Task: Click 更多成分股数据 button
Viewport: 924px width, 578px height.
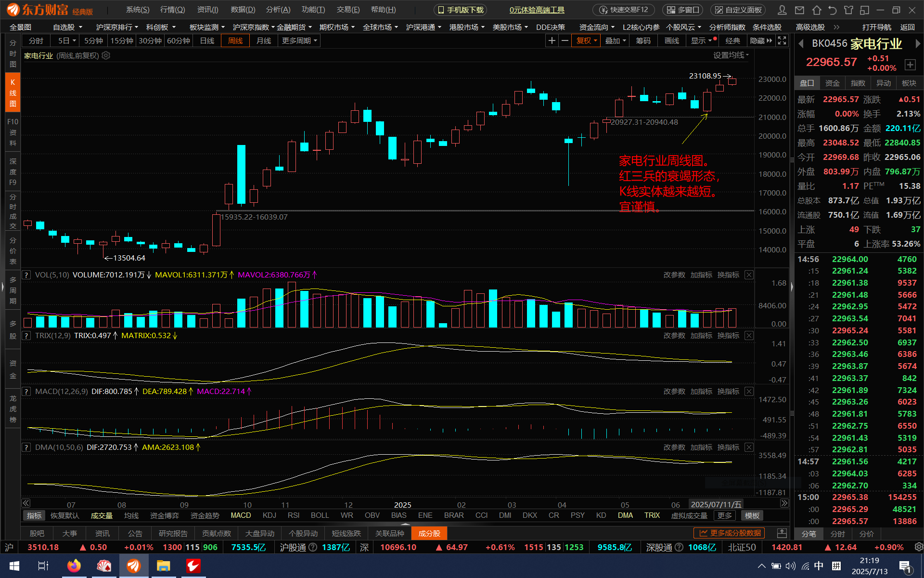Action: pyautogui.click(x=729, y=533)
